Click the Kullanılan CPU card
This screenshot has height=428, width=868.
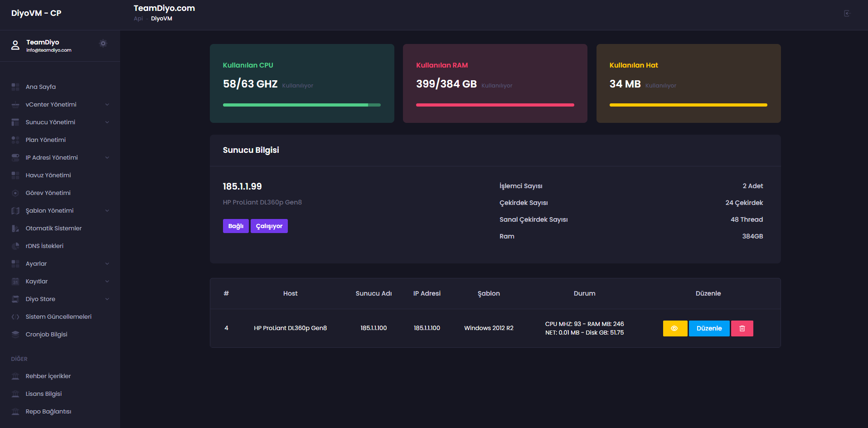tap(302, 83)
